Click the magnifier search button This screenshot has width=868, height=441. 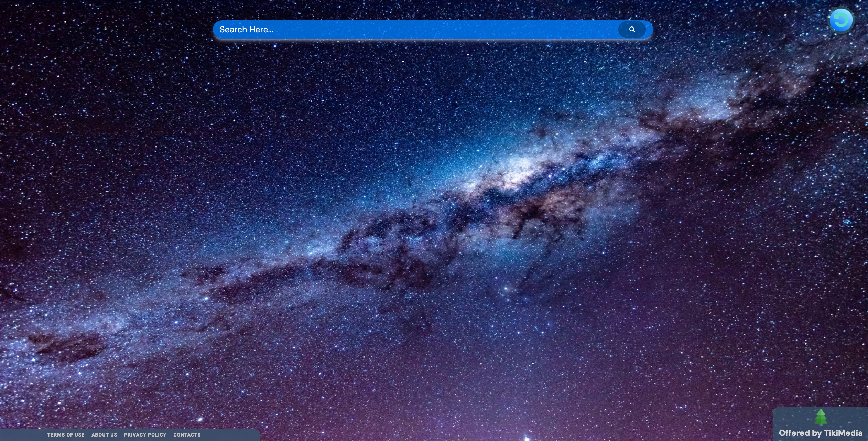click(x=632, y=30)
